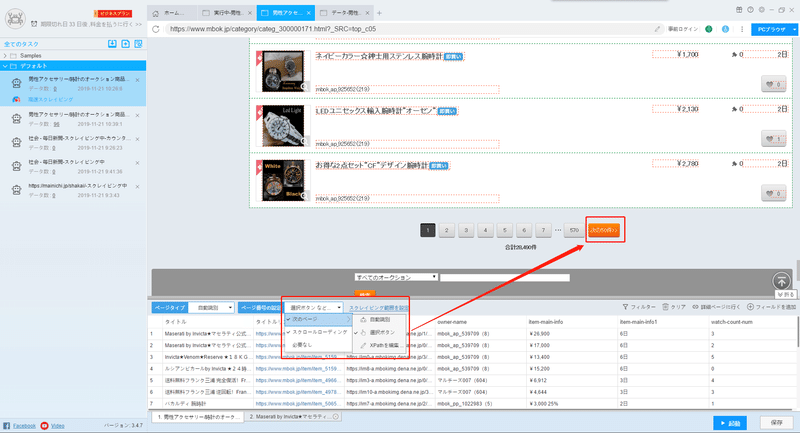Expand the Samples folder
Viewport: 800px width, 433px height.
click(5, 56)
